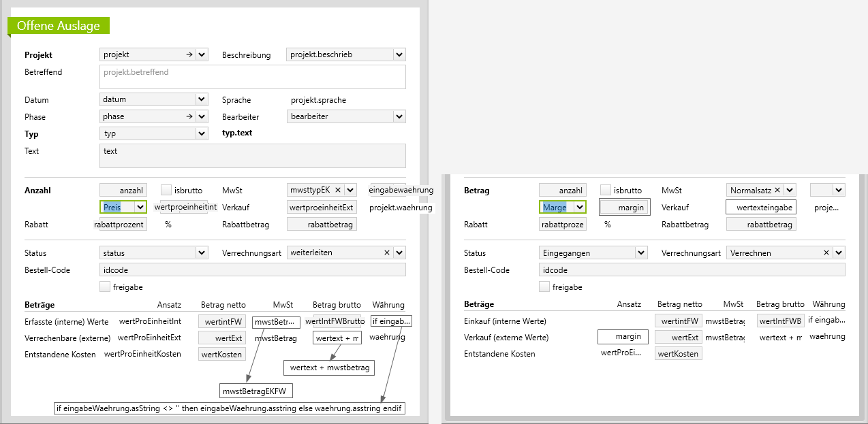Expand the projekt.beschrieb Beschreibung dropdown
The width and height of the screenshot is (868, 424).
click(399, 54)
